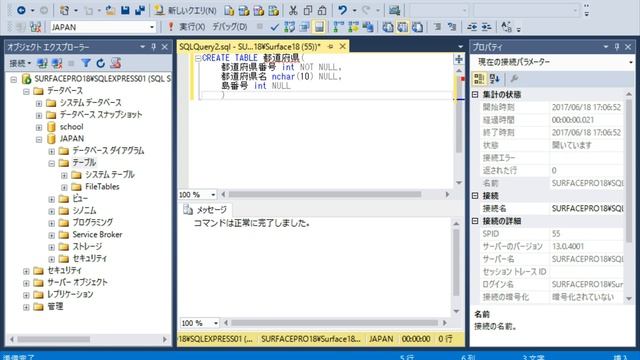The width and height of the screenshot is (640, 360).
Task: Select the メッセージ results tab
Action: 205,210
